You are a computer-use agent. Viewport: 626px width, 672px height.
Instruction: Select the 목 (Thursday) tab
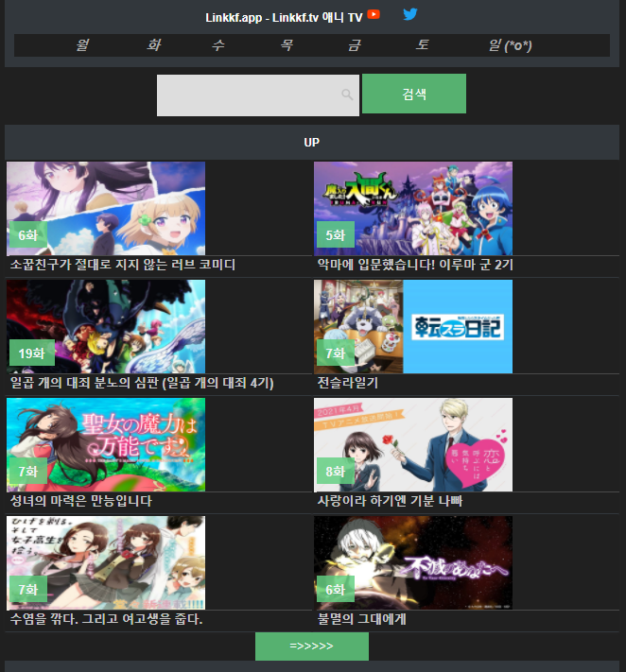287,45
